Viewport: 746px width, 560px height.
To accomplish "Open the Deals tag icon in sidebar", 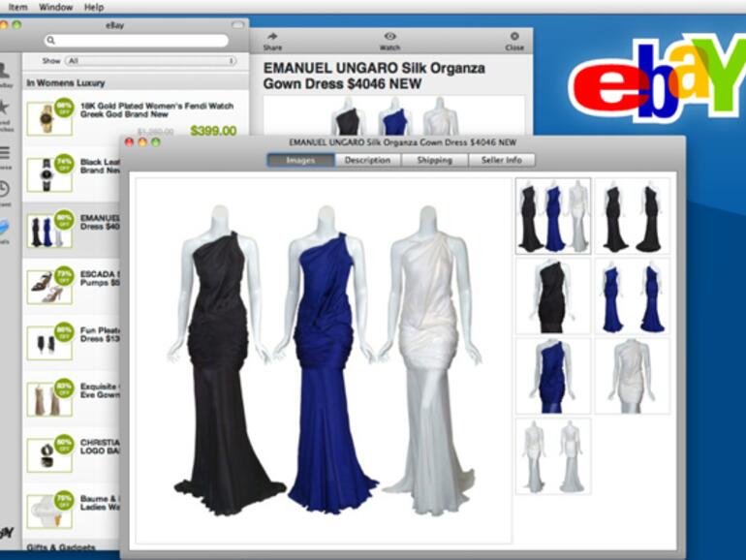I will [4, 227].
